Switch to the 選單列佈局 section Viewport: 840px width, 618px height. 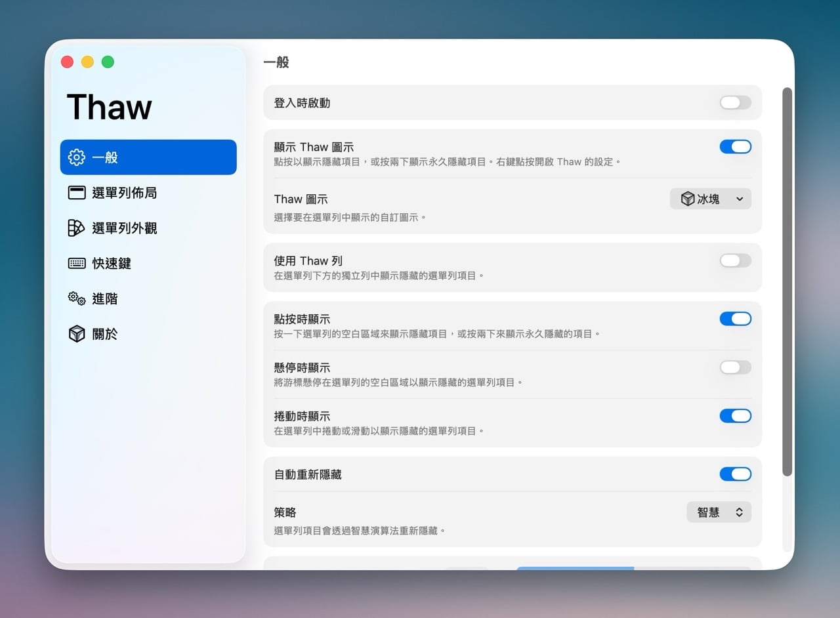[x=124, y=193]
